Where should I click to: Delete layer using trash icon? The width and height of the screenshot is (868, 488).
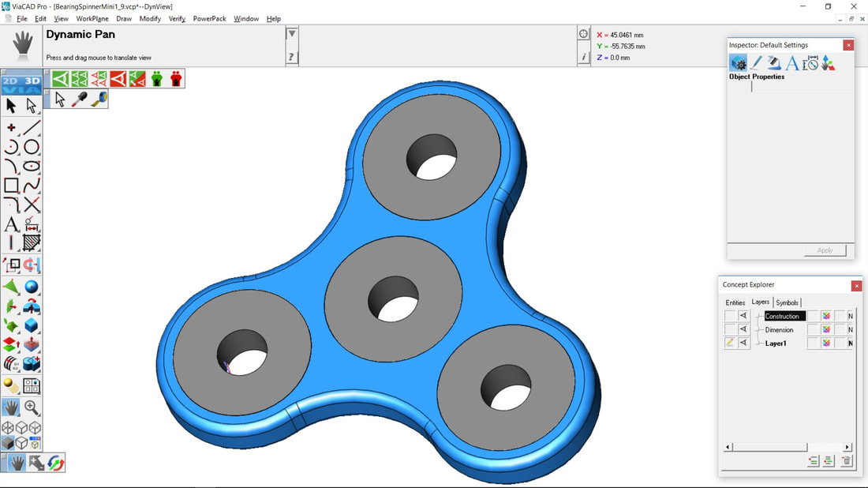(x=846, y=461)
